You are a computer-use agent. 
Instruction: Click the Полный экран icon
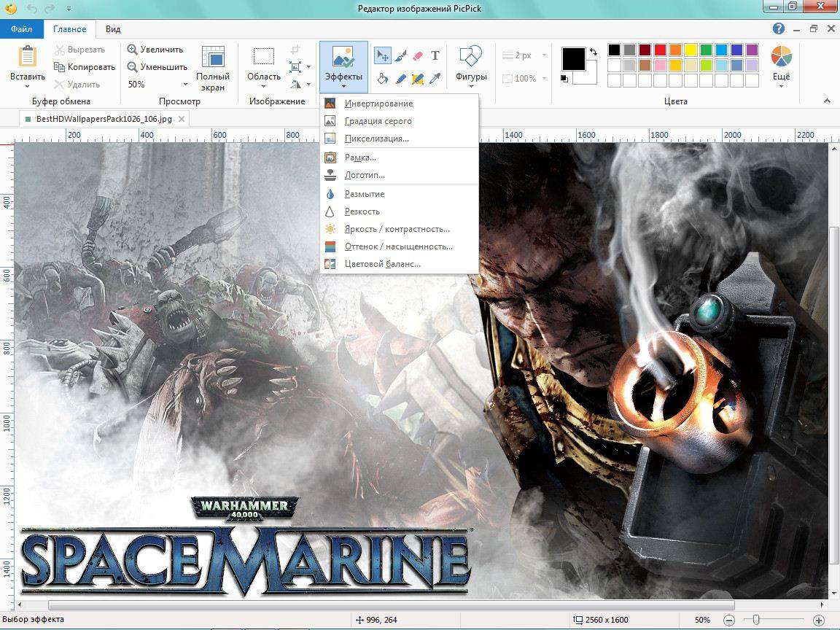pyautogui.click(x=213, y=57)
